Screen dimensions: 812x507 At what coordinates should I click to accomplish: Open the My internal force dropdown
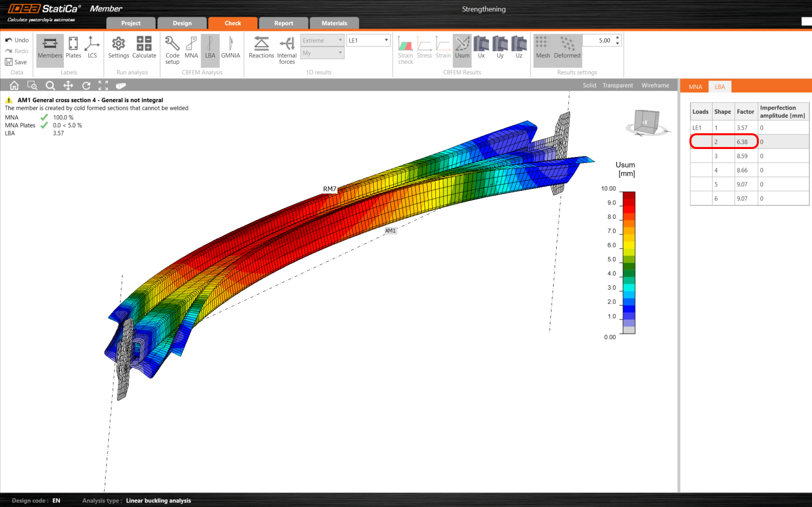pos(322,53)
